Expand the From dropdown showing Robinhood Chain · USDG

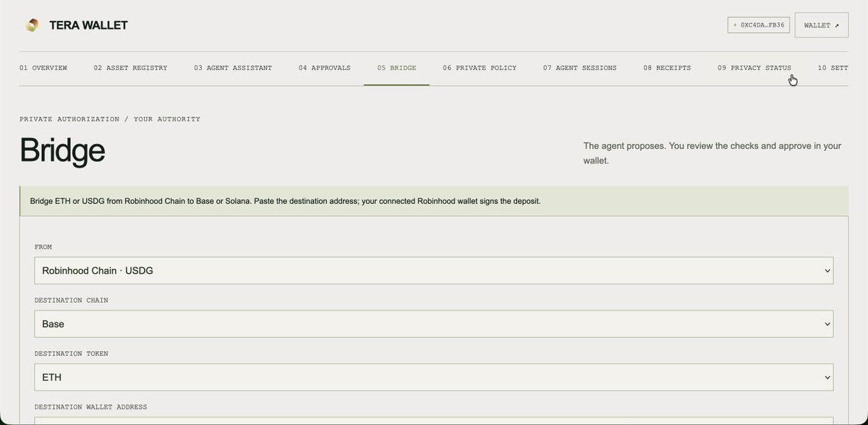pyautogui.click(x=434, y=270)
